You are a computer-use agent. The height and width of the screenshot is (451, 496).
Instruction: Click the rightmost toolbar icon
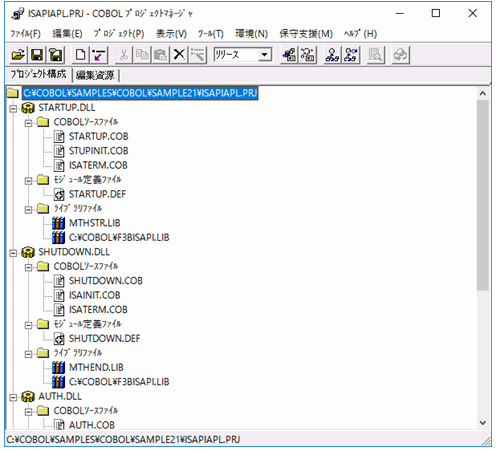point(400,55)
